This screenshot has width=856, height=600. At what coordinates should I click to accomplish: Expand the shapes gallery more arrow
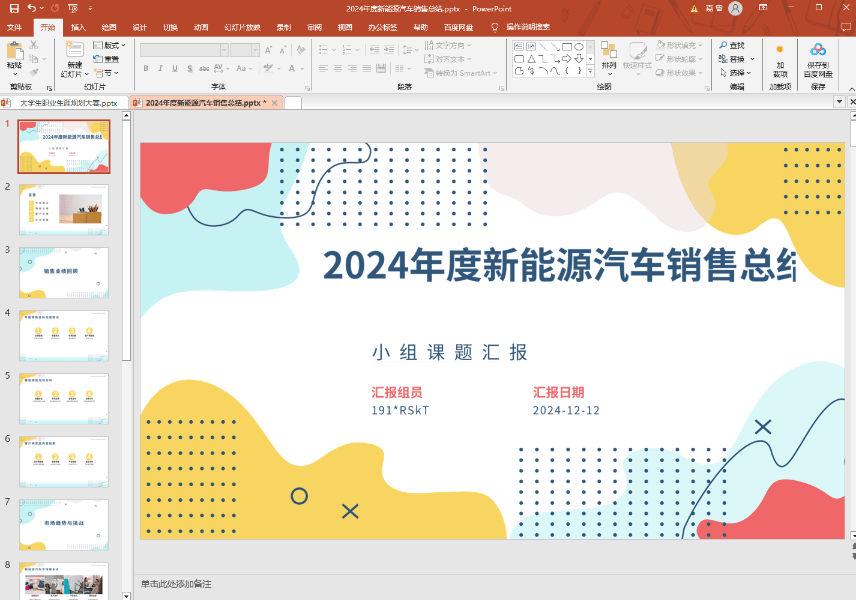click(x=591, y=72)
